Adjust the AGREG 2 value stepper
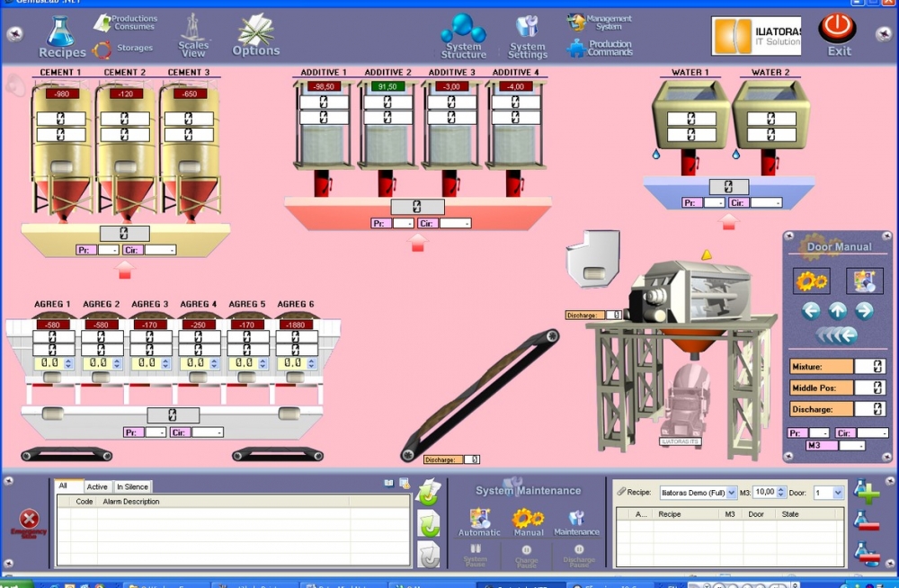 117,363
